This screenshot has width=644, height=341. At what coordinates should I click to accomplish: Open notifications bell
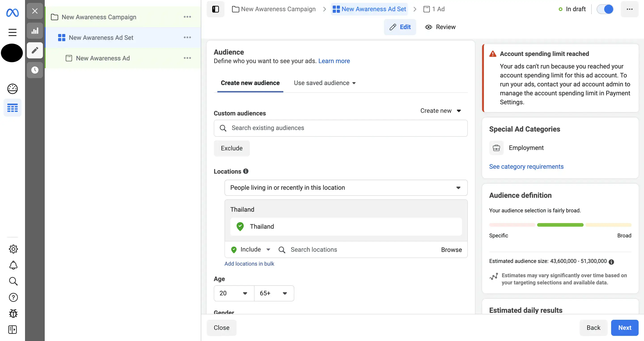coord(13,265)
